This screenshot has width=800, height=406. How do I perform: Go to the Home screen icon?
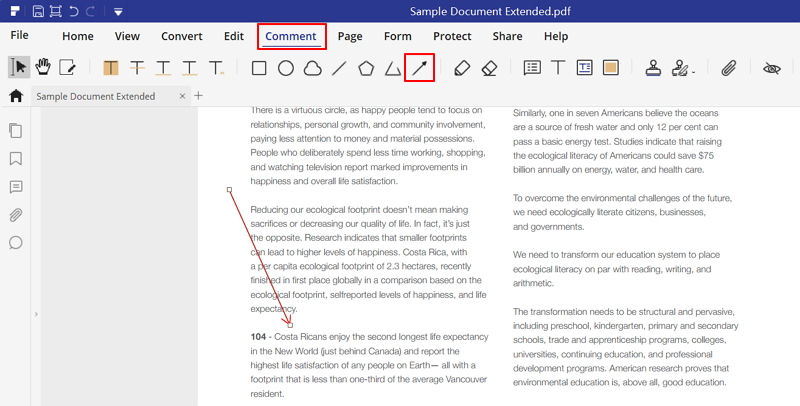point(16,95)
